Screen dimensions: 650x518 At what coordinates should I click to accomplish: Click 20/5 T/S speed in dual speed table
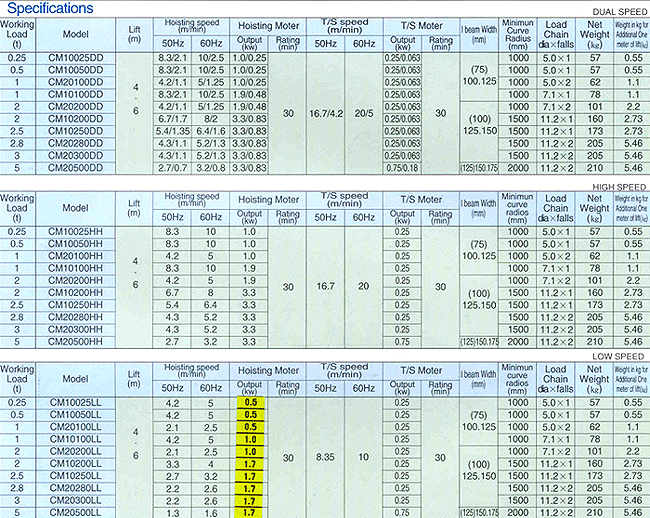364,113
